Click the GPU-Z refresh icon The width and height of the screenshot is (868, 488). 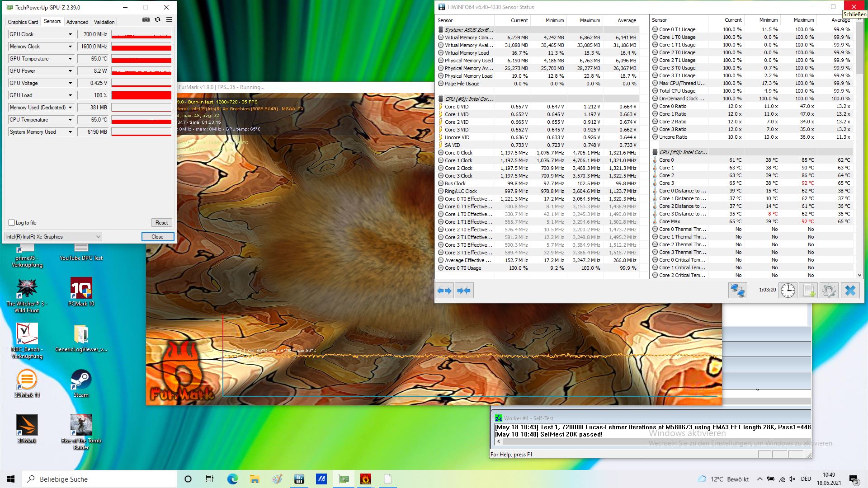[157, 20]
